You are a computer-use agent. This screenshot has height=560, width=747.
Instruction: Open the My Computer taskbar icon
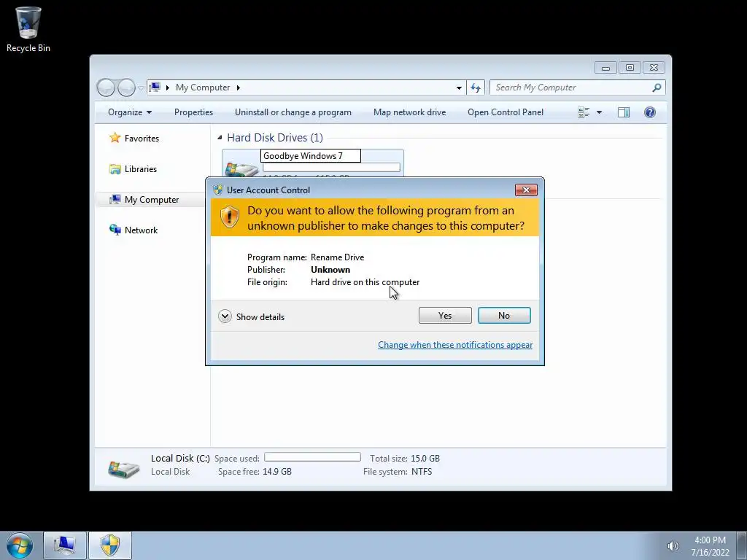click(x=65, y=545)
